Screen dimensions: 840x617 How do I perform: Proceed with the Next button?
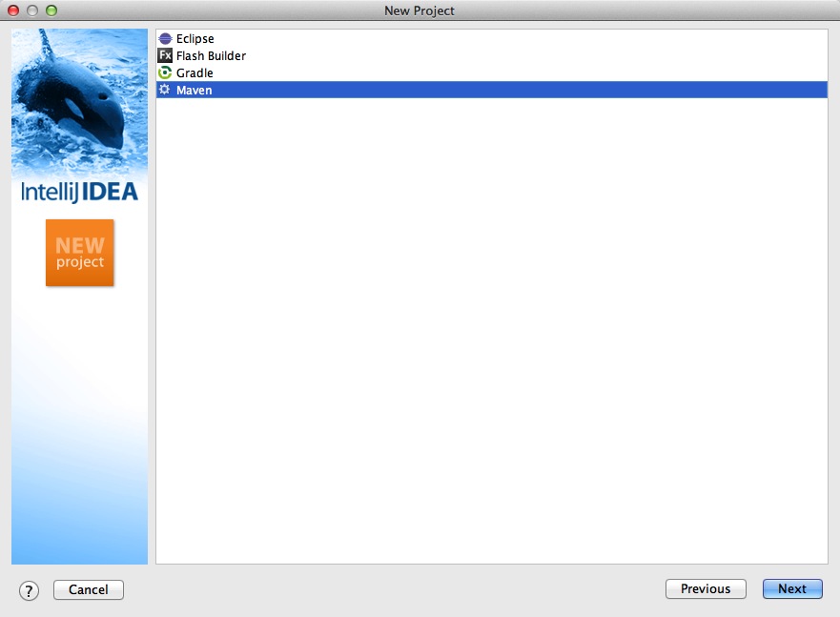[x=792, y=589]
